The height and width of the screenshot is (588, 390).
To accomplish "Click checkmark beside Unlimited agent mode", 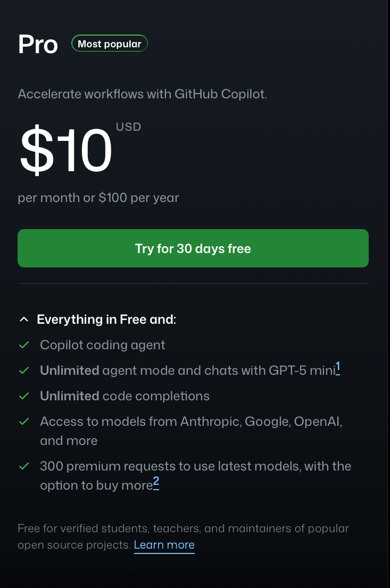I will (23, 371).
